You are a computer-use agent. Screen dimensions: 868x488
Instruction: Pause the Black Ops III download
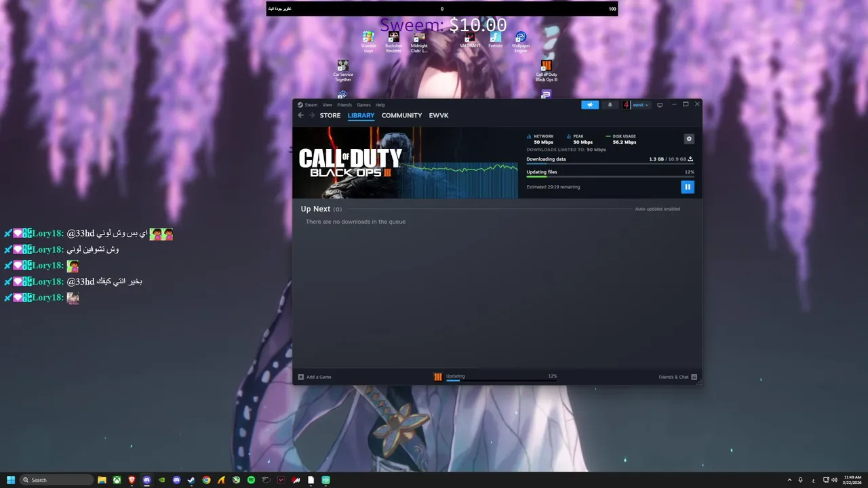coord(687,187)
